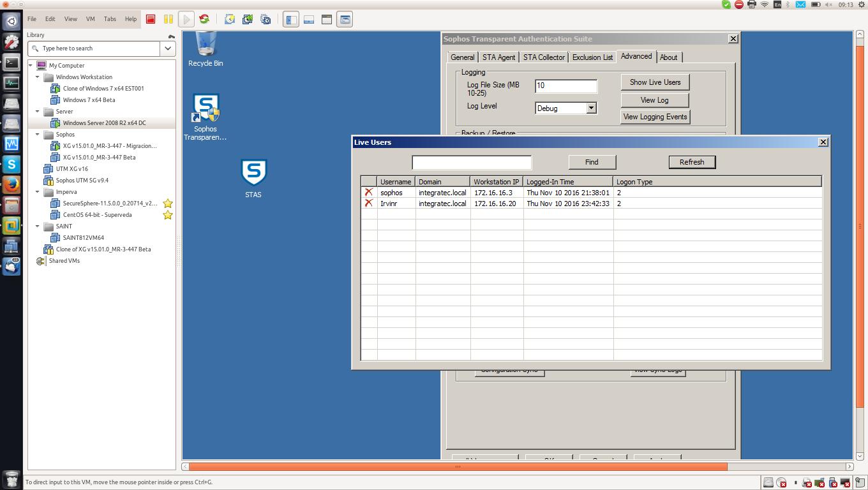The width and height of the screenshot is (868, 490).
Task: Click the printer indicator in the top panel
Action: [752, 4]
